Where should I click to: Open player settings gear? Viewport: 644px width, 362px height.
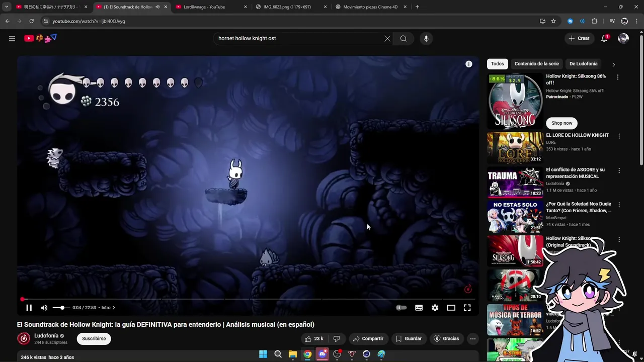point(435,308)
